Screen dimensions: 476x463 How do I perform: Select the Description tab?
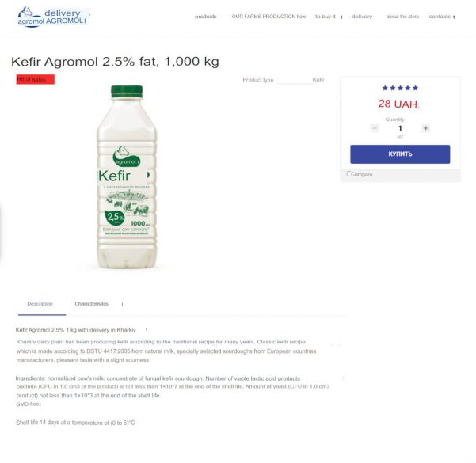40,304
